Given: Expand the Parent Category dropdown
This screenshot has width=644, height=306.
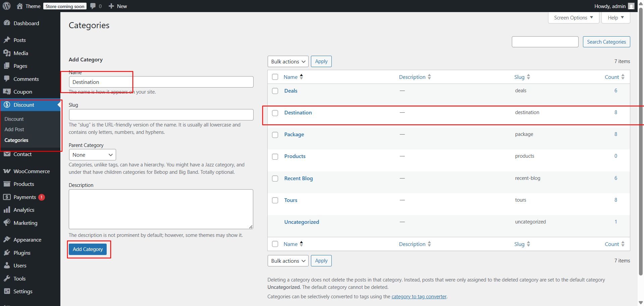Looking at the screenshot, I should [92, 155].
